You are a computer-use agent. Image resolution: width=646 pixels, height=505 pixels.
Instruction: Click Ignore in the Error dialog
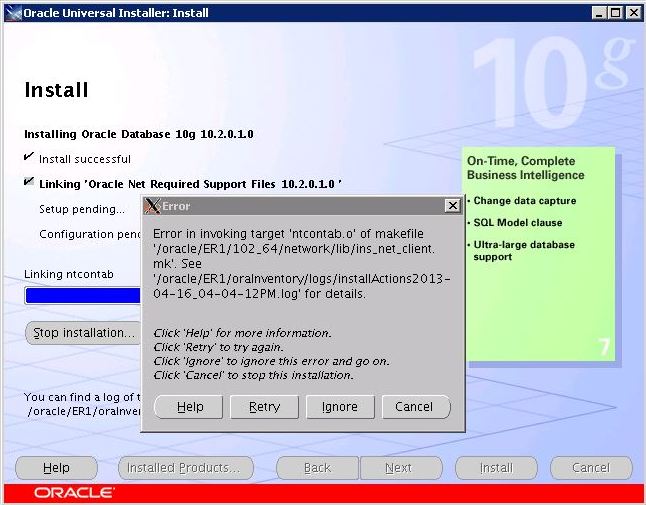click(340, 407)
